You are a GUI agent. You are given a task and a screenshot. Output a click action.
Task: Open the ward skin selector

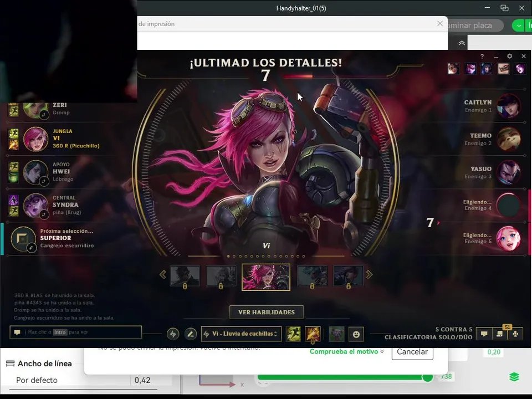click(x=336, y=334)
